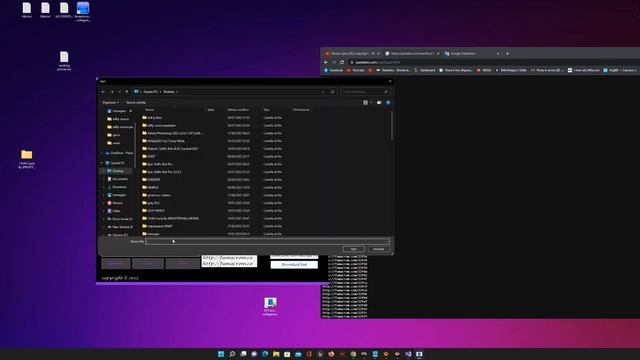Open the YouTube bookmark
The image size is (640, 360).
click(356, 70)
